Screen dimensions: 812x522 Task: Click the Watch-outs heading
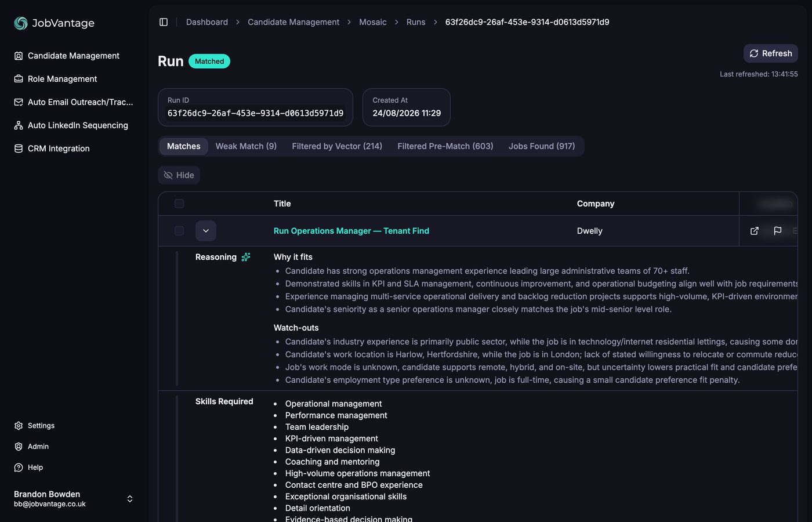point(296,328)
